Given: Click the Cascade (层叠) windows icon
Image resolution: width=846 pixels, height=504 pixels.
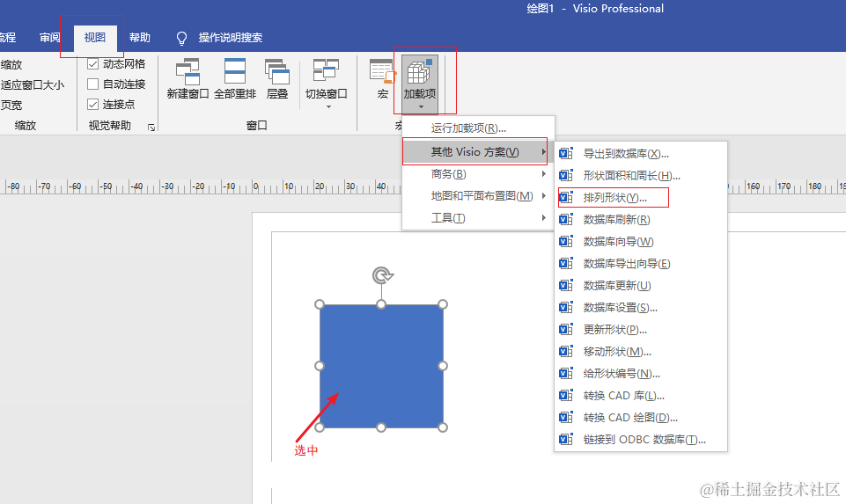Looking at the screenshot, I should (x=277, y=72).
